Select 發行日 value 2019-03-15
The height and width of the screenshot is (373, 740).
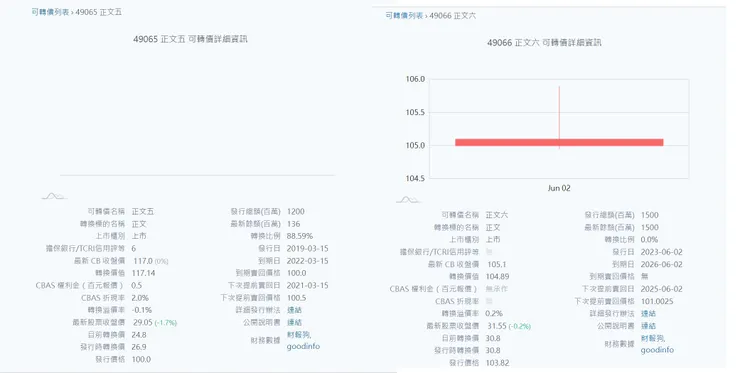(308, 248)
